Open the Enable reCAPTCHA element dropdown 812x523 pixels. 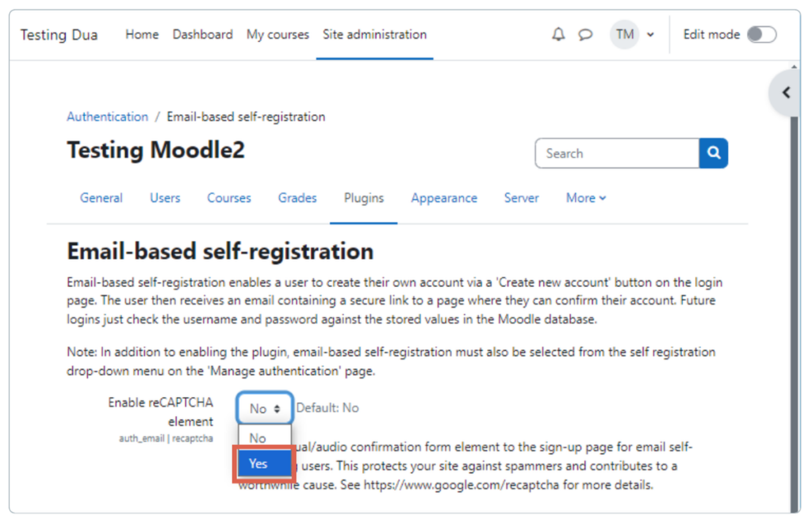(264, 408)
